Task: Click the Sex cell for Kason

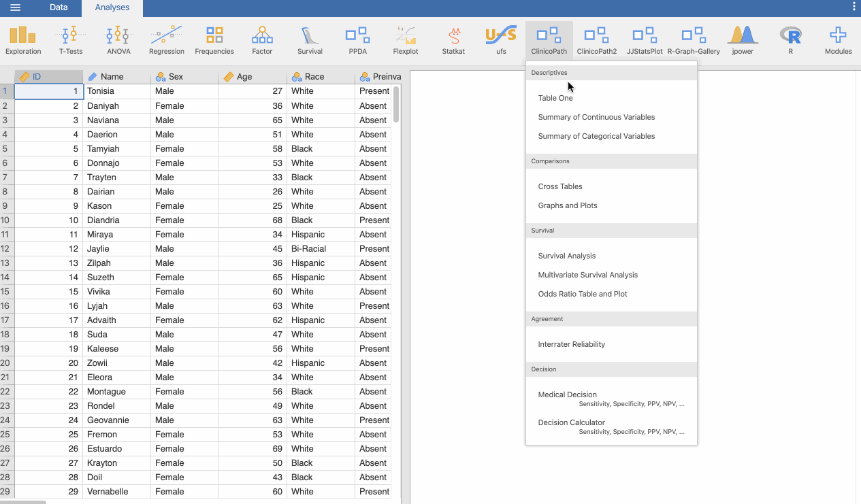Action: (x=184, y=205)
